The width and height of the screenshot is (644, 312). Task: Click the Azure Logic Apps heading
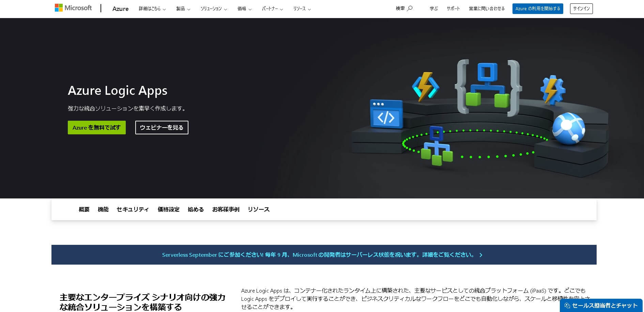(118, 90)
